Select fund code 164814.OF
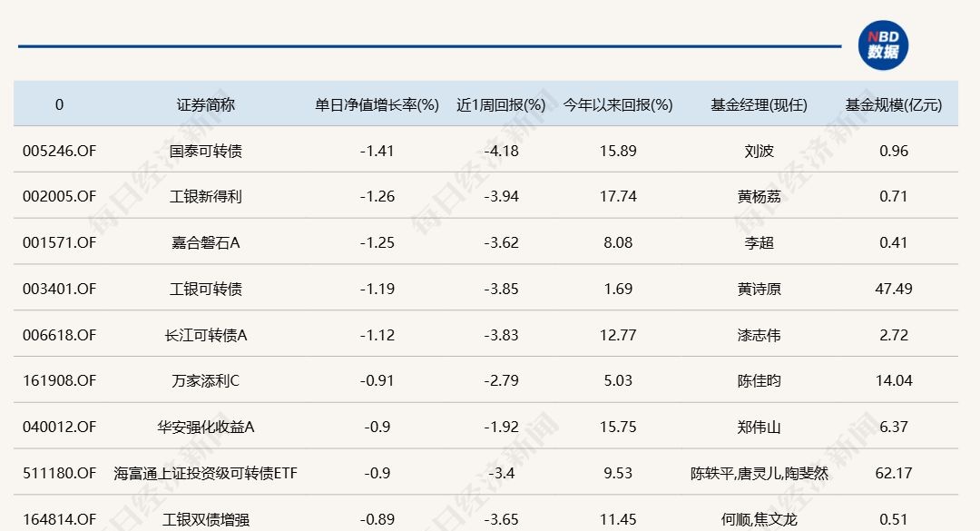 click(59, 519)
